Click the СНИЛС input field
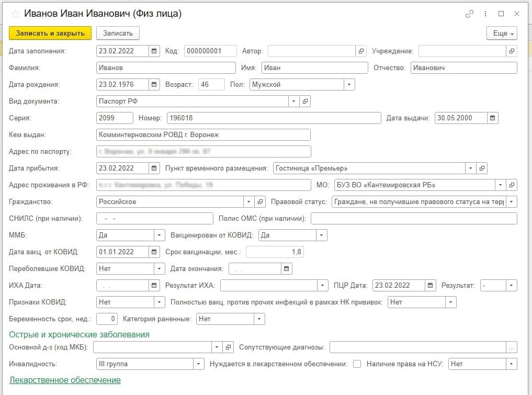Screen dimensions: 532x395 (x=155, y=219)
